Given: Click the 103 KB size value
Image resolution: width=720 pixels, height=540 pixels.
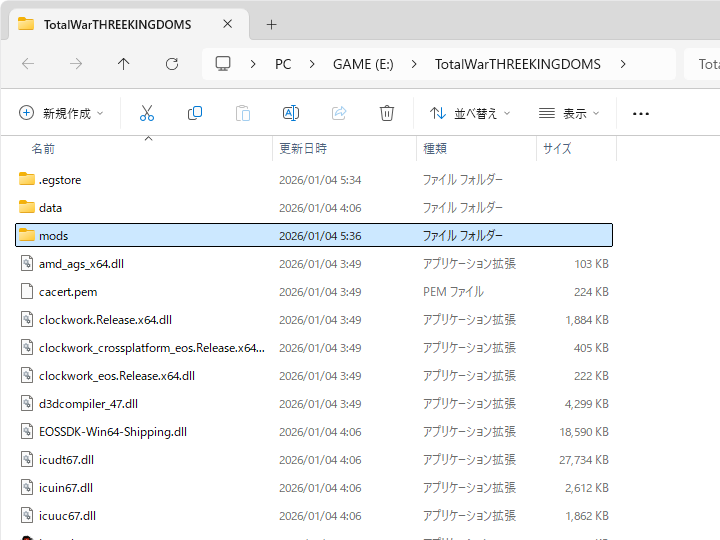Looking at the screenshot, I should point(591,264).
